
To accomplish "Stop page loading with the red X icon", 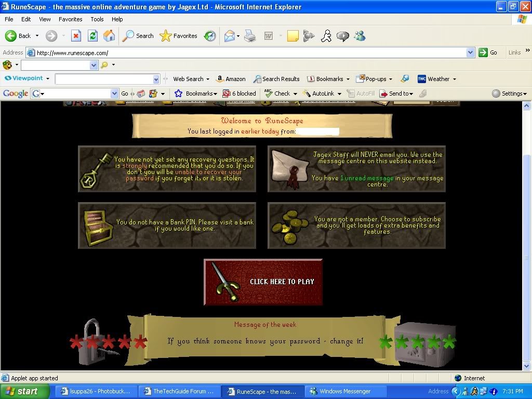I will tap(76, 36).
